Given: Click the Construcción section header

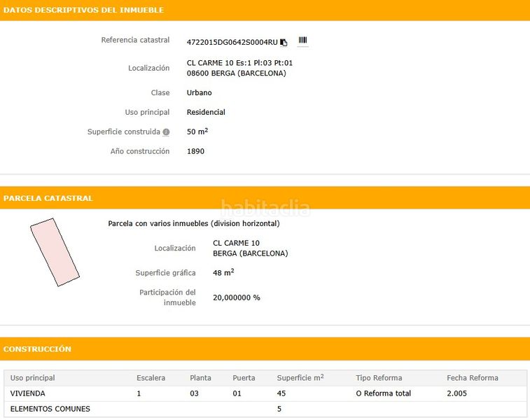Looking at the screenshot, I should [x=37, y=349].
